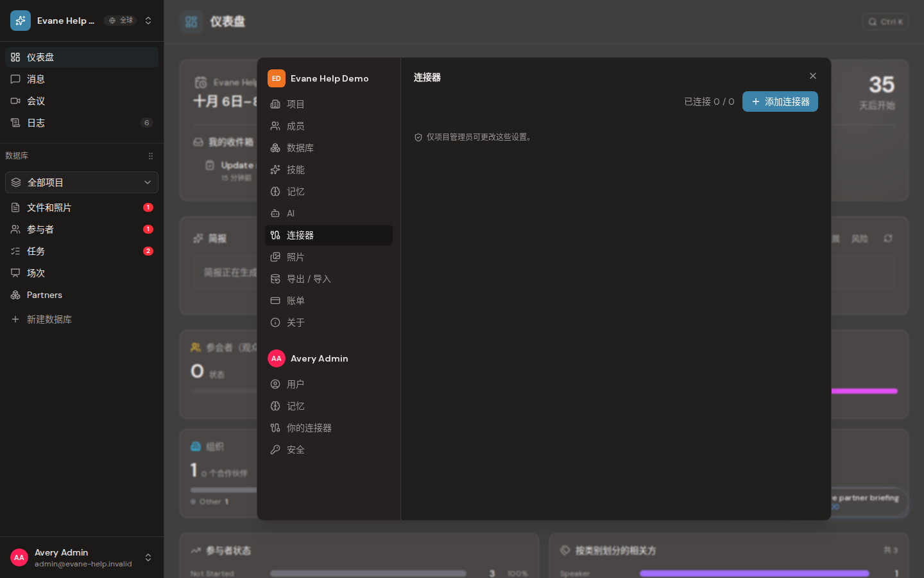
Task: Click the Avery Admin avatar in dialog
Action: 277,358
